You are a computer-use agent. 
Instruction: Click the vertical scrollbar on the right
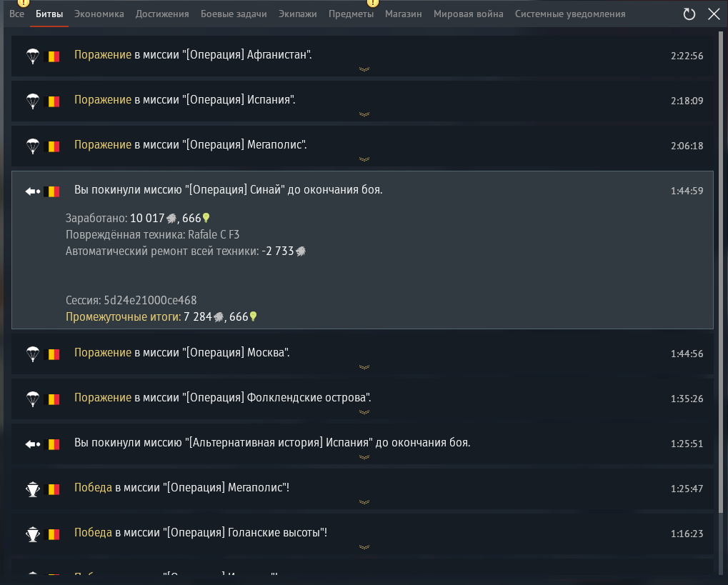721,271
